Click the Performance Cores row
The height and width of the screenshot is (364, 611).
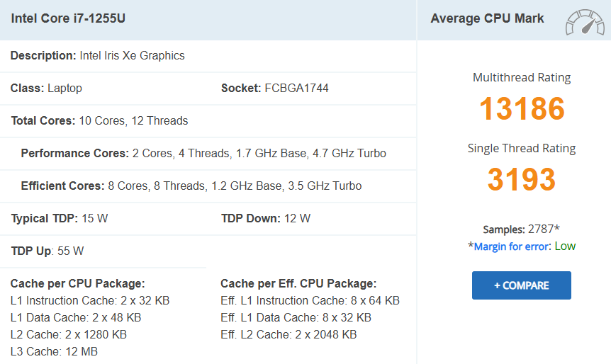(x=203, y=153)
